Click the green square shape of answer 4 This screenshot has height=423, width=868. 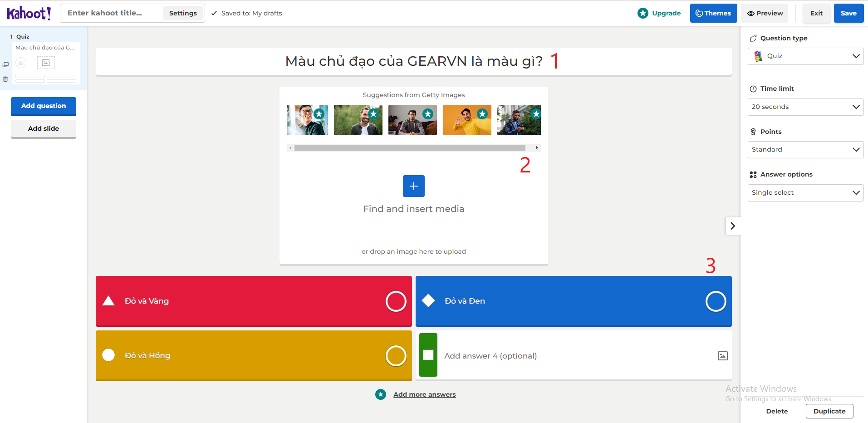[428, 355]
